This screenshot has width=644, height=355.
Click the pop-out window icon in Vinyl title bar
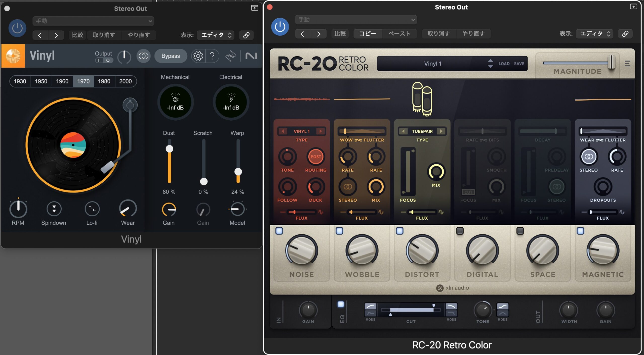(x=255, y=8)
